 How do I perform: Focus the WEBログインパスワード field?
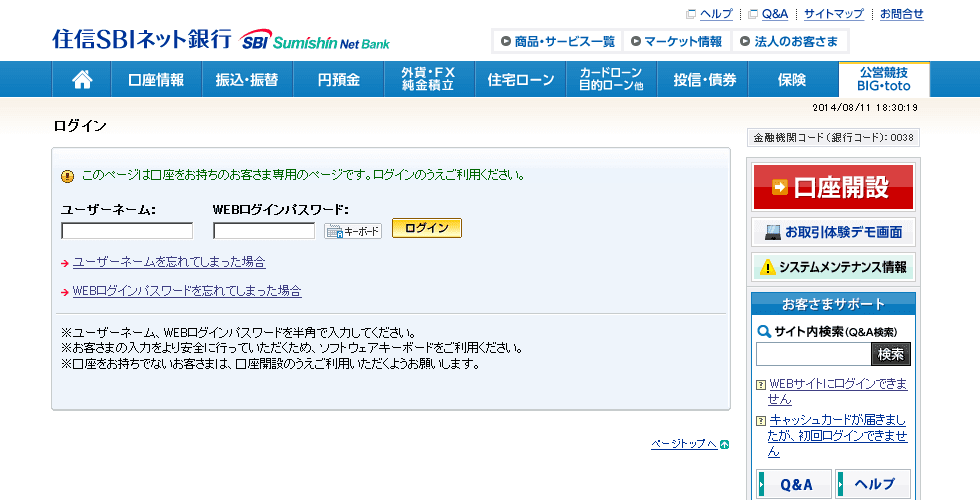[264, 231]
